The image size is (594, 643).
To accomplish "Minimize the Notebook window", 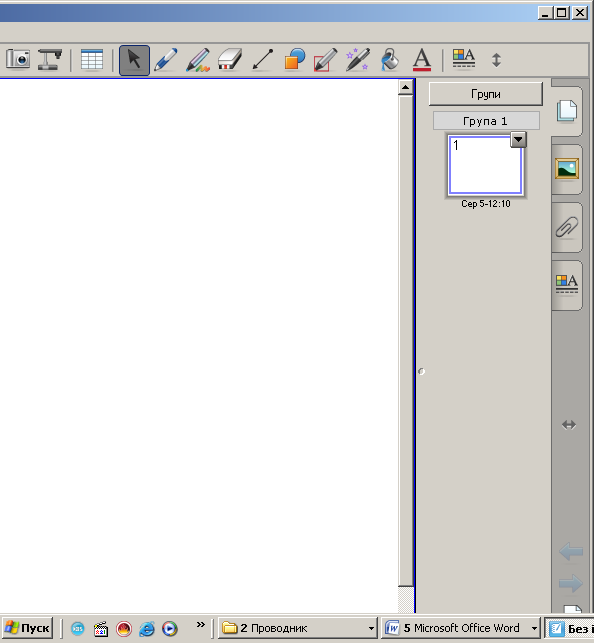I will click(x=545, y=13).
